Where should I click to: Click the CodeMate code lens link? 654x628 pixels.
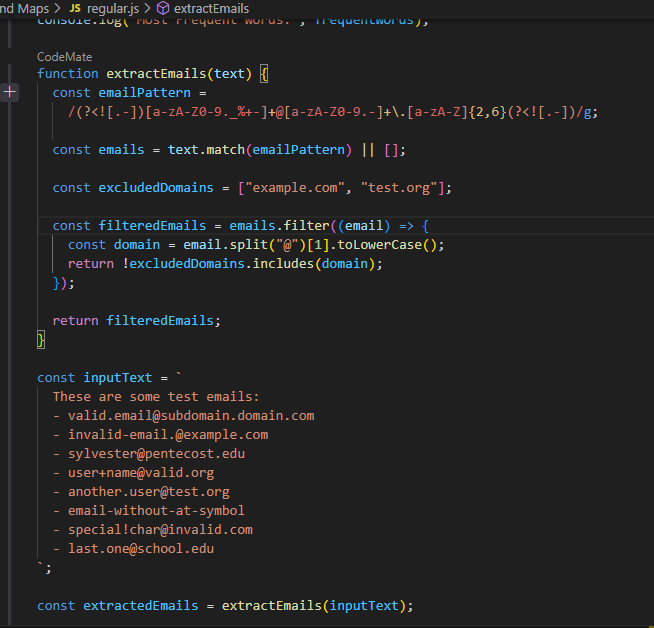coord(65,57)
